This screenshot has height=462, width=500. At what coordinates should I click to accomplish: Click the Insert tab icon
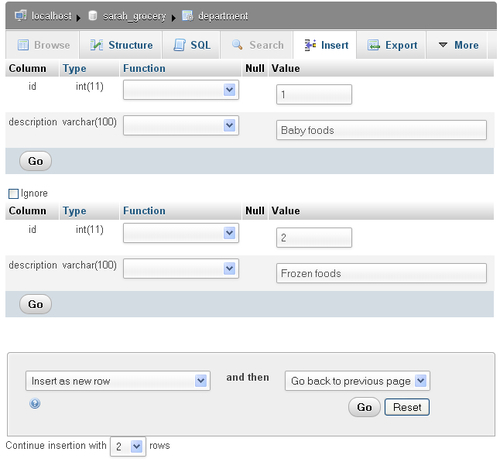[x=310, y=45]
